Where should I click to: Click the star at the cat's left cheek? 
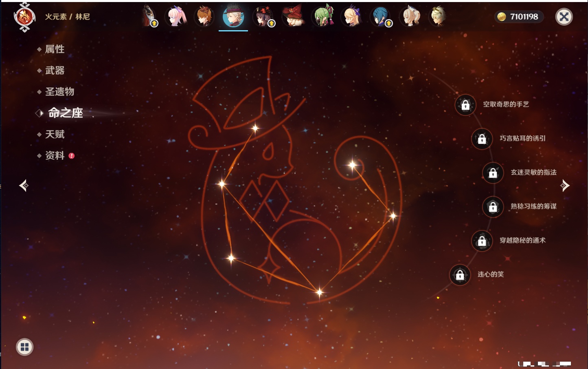click(222, 184)
